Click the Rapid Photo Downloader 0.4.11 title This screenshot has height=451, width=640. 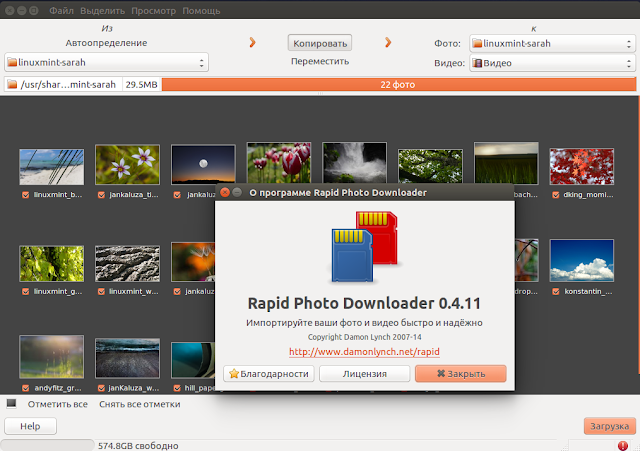364,303
